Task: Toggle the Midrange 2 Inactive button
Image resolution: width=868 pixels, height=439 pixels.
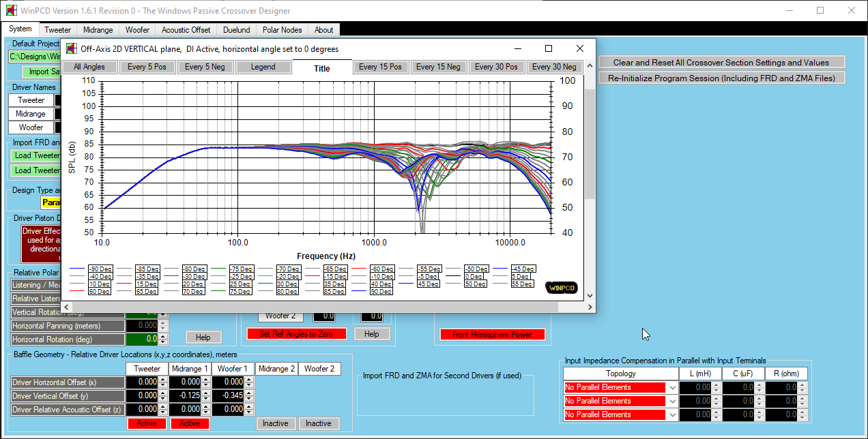Action: tap(276, 423)
